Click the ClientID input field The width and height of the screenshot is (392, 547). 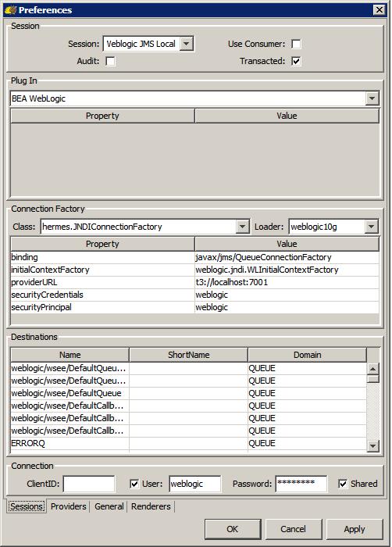pos(89,484)
